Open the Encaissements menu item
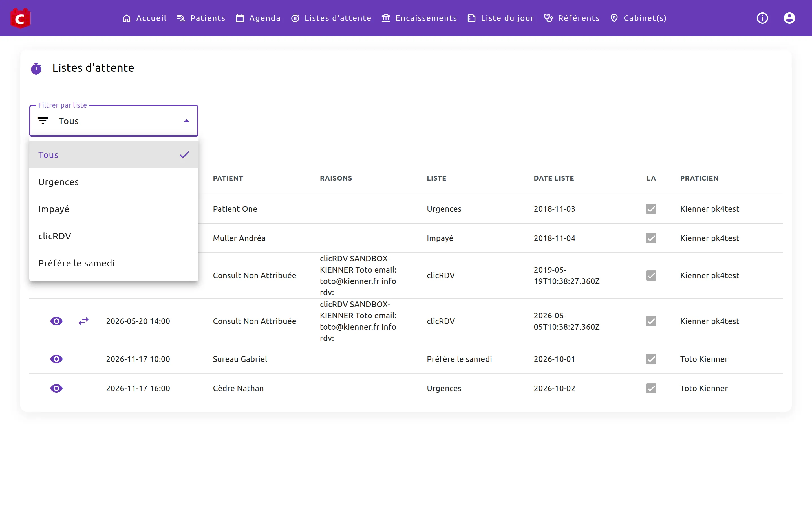The image size is (812, 508). [x=419, y=18]
